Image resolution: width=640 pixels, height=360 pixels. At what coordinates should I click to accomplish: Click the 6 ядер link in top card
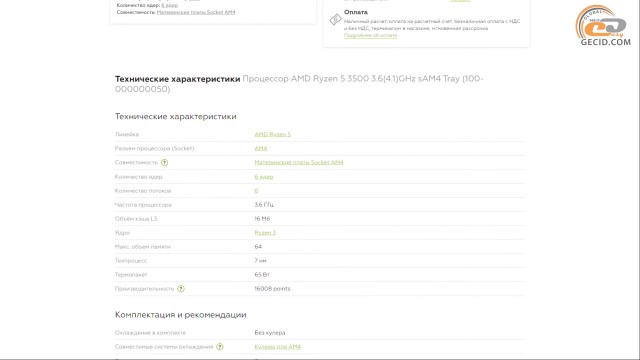tap(169, 5)
